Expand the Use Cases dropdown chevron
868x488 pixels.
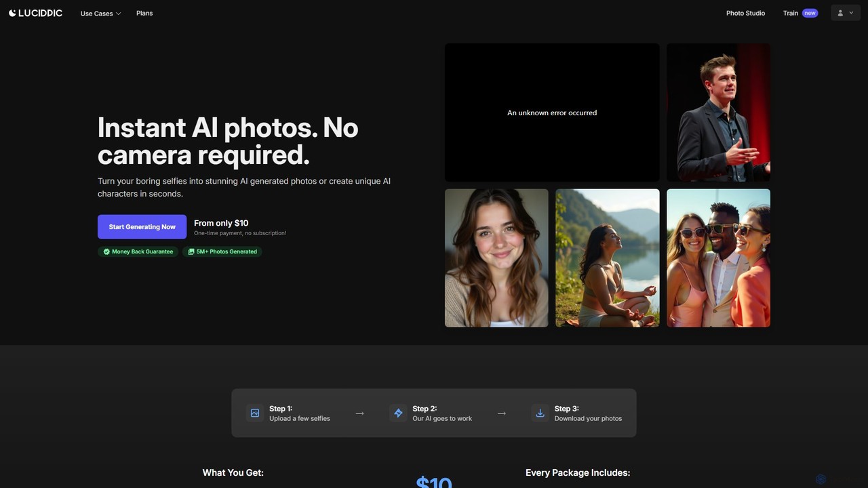[x=119, y=14]
